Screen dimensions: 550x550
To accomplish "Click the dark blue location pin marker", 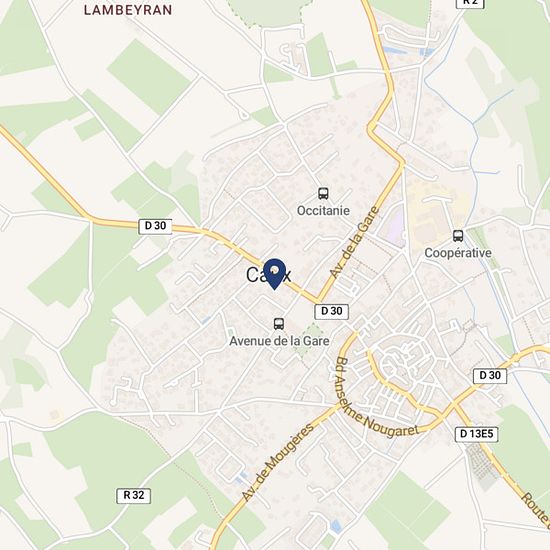I will click(274, 274).
